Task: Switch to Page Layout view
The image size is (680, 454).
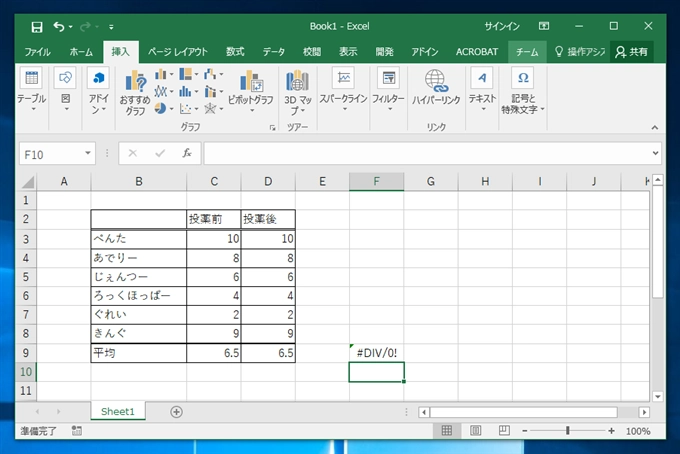Action: [475, 431]
